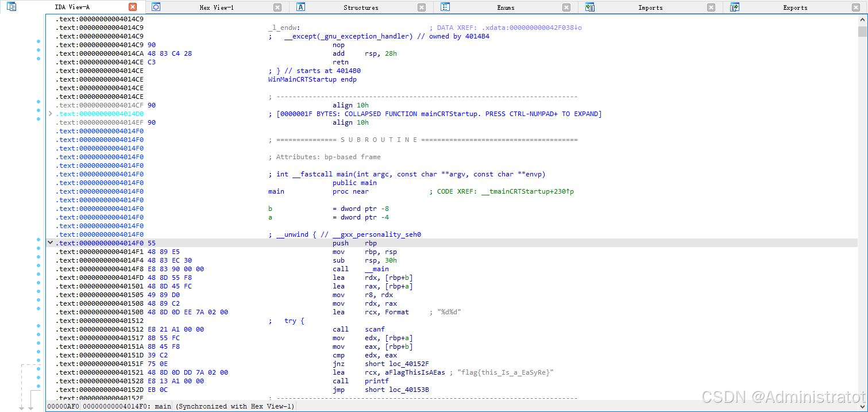Click the IDA View-A tab icon
This screenshot has height=412, width=868.
tap(11, 7)
